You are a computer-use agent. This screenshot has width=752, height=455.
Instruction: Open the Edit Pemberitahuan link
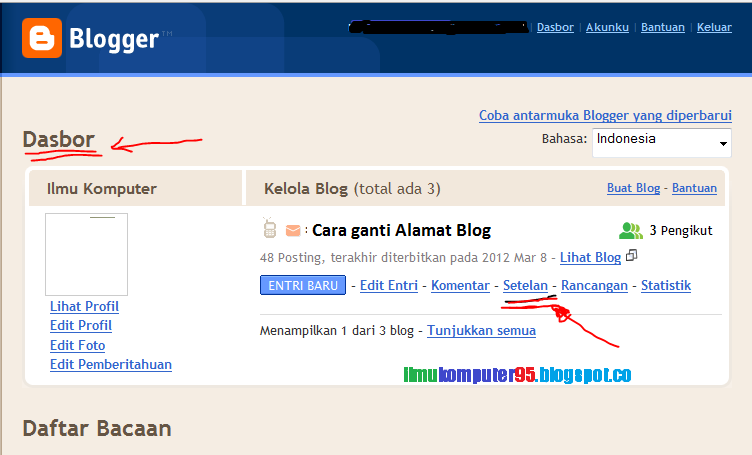coord(111,364)
